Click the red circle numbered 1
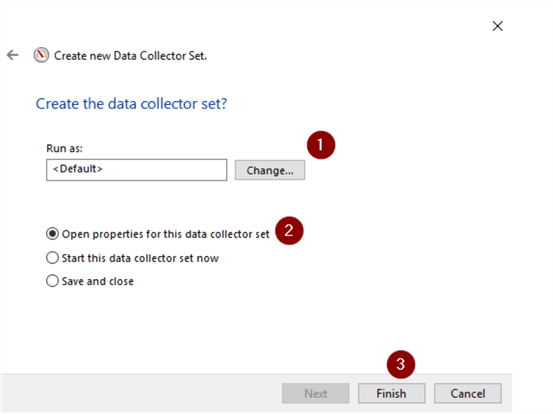Viewport: 553px width, 414px height. [321, 145]
